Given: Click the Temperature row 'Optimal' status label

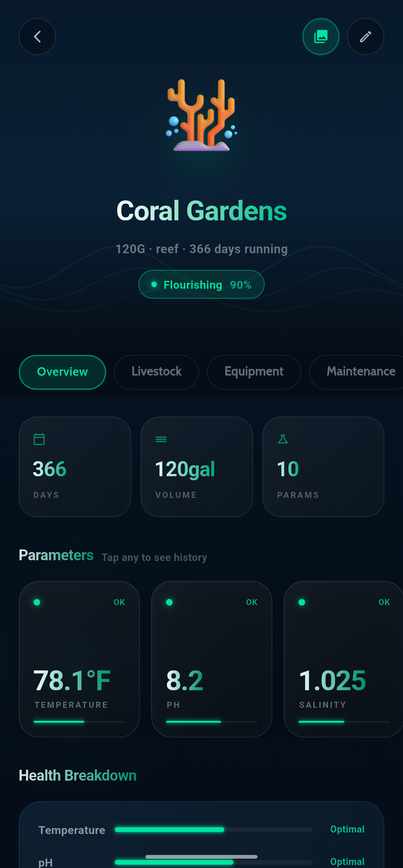Looking at the screenshot, I should [347, 830].
